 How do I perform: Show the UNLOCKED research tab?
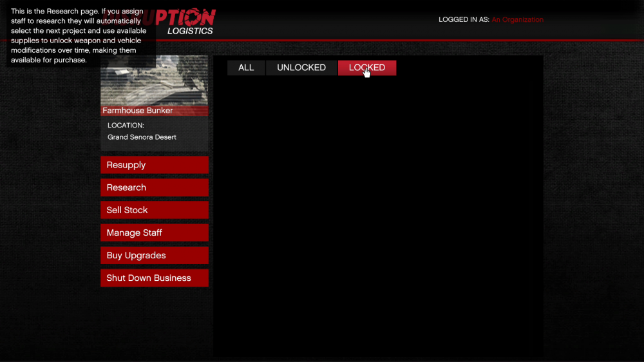(301, 68)
